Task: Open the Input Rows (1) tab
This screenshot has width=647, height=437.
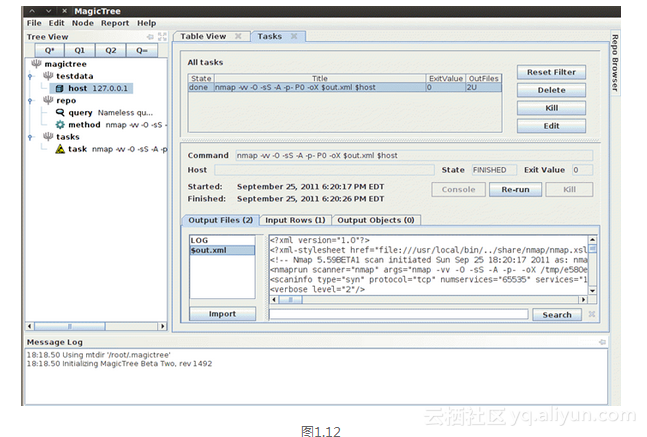Action: tap(295, 220)
